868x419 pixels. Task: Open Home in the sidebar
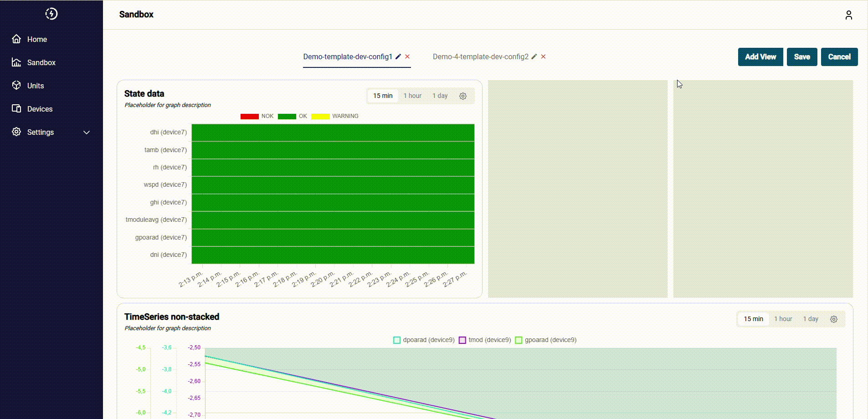[37, 39]
